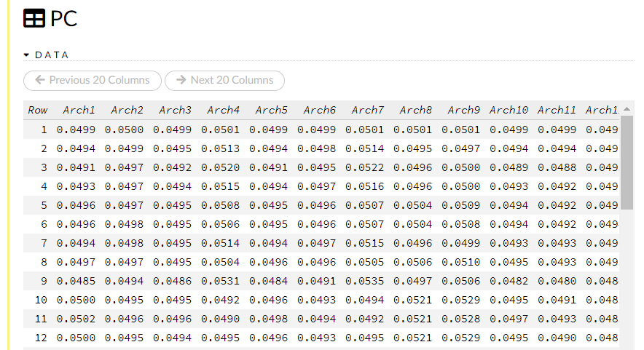
Task: Click the table grid icon beside PC
Action: click(x=34, y=19)
